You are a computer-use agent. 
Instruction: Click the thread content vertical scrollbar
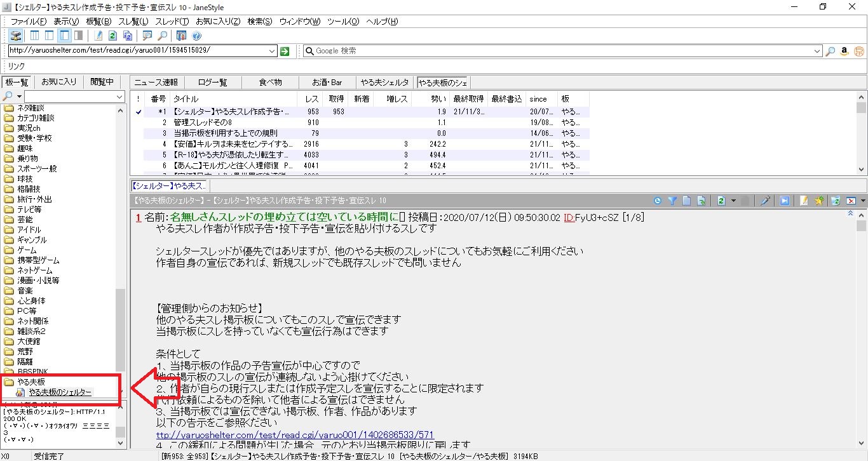[x=862, y=329]
